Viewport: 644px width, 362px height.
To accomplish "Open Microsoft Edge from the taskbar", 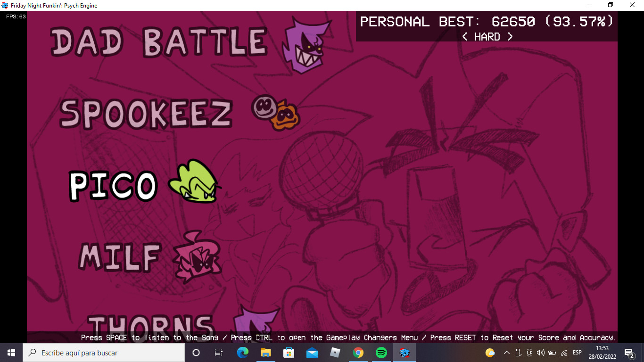I will pos(243,353).
